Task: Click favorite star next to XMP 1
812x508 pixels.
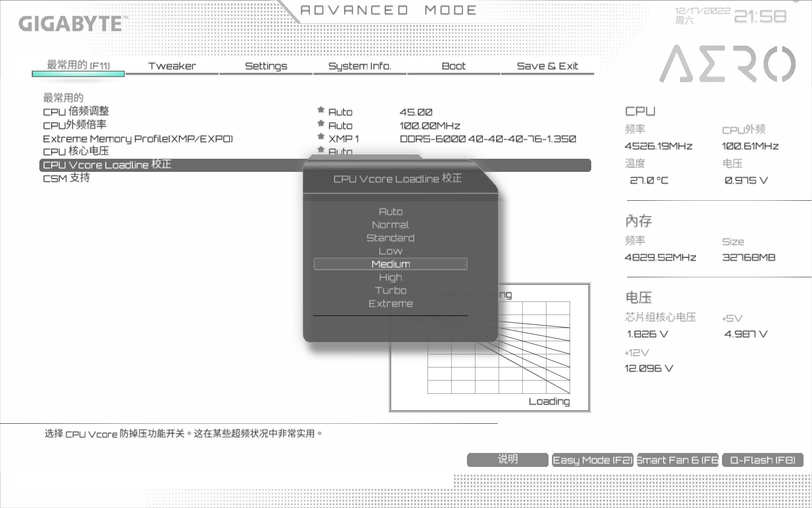Action: pyautogui.click(x=321, y=137)
